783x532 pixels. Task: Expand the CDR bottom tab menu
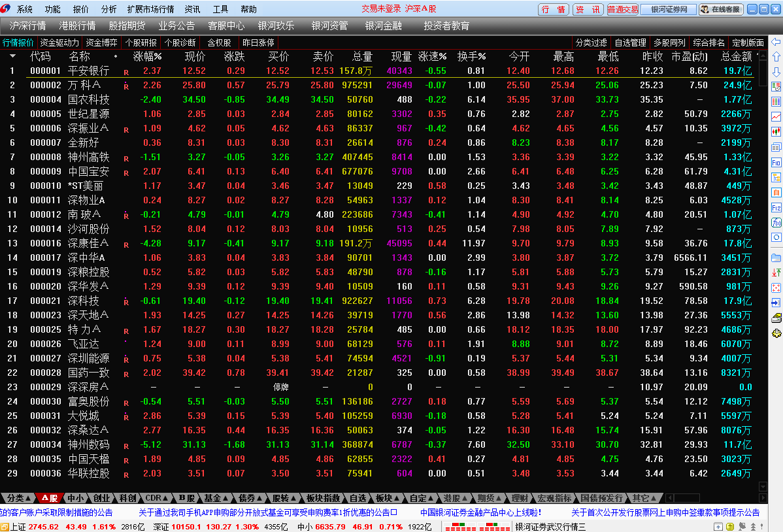[156, 498]
